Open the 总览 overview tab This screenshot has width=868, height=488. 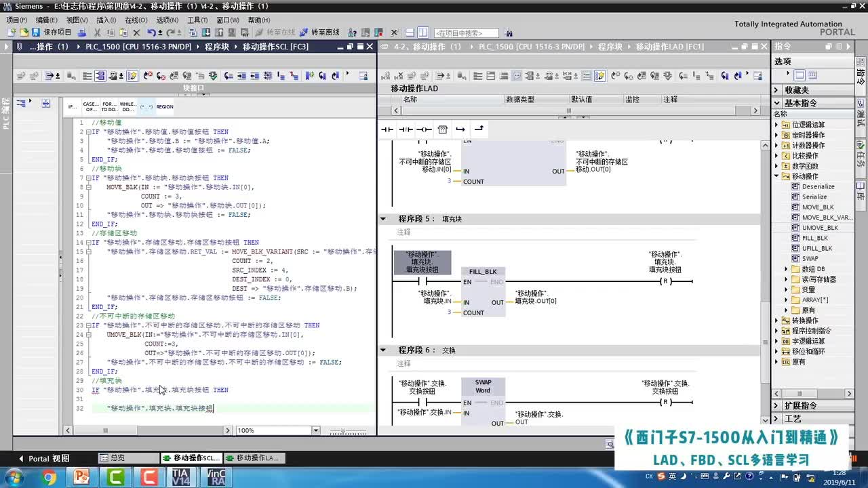pos(128,458)
